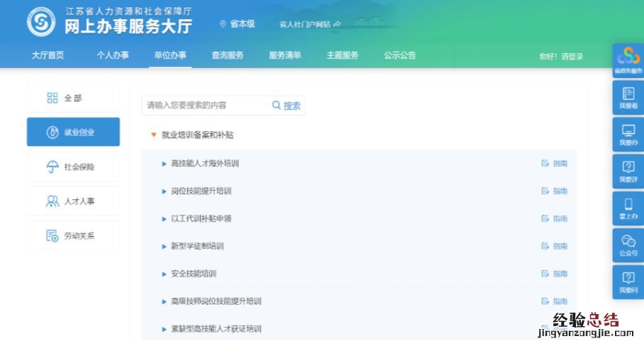644x346 pixels.
Task: Open the 公示公告 tab
Action: (400, 55)
